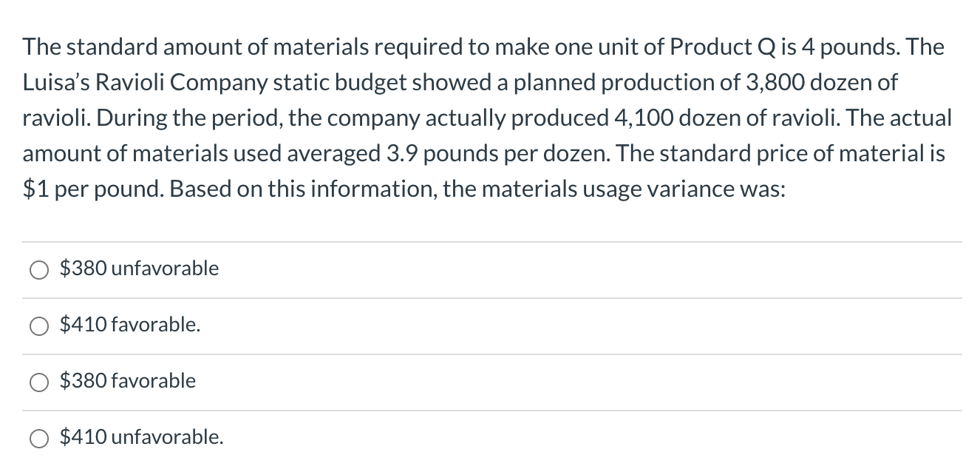
Task: Select the $380 unfavorable radio button
Action: point(38,269)
